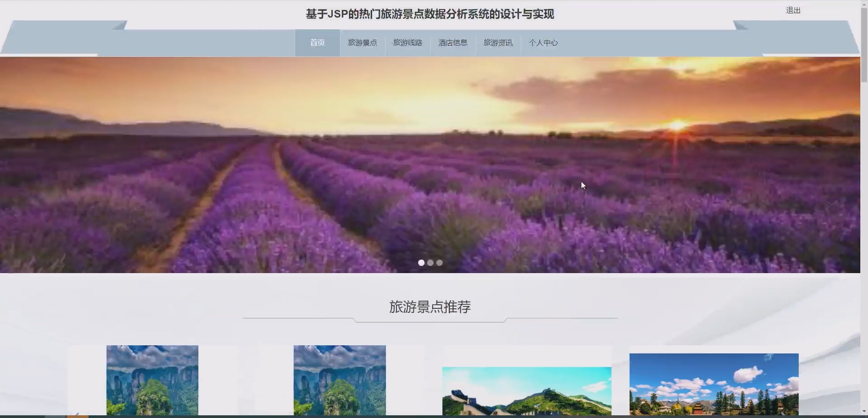Click the 旅游景点推荐 section heading

coord(430,307)
